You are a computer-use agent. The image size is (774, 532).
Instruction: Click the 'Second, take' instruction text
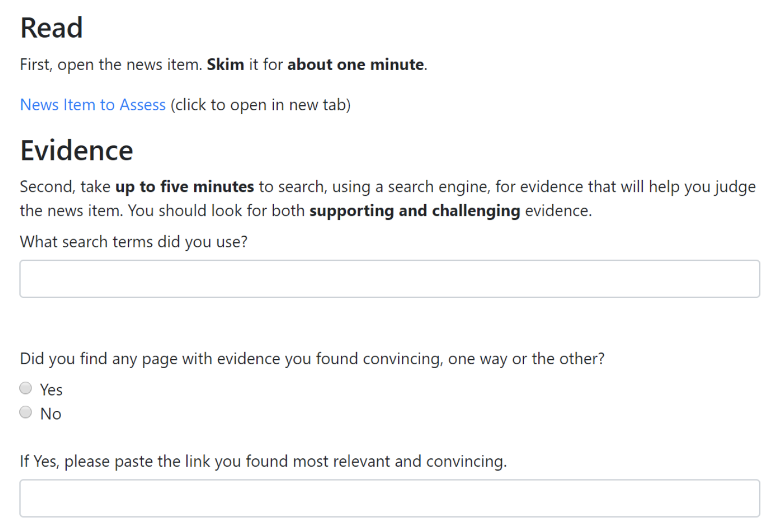(65, 187)
